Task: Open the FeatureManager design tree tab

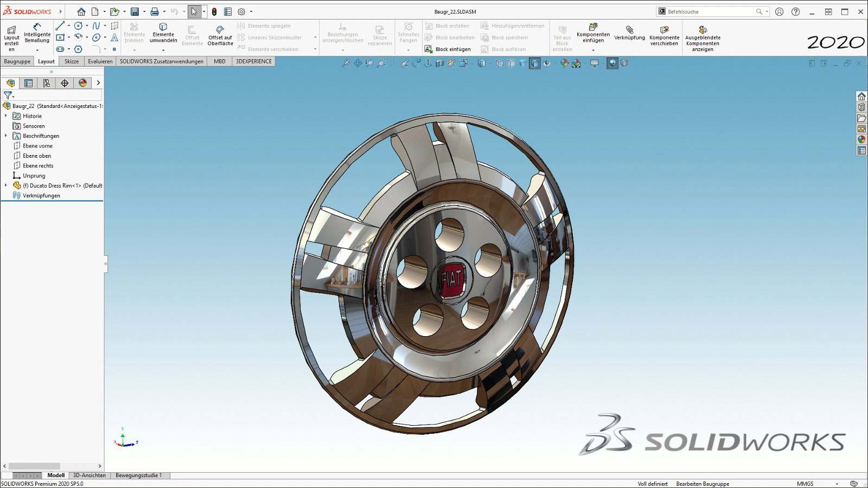Action: [x=11, y=83]
